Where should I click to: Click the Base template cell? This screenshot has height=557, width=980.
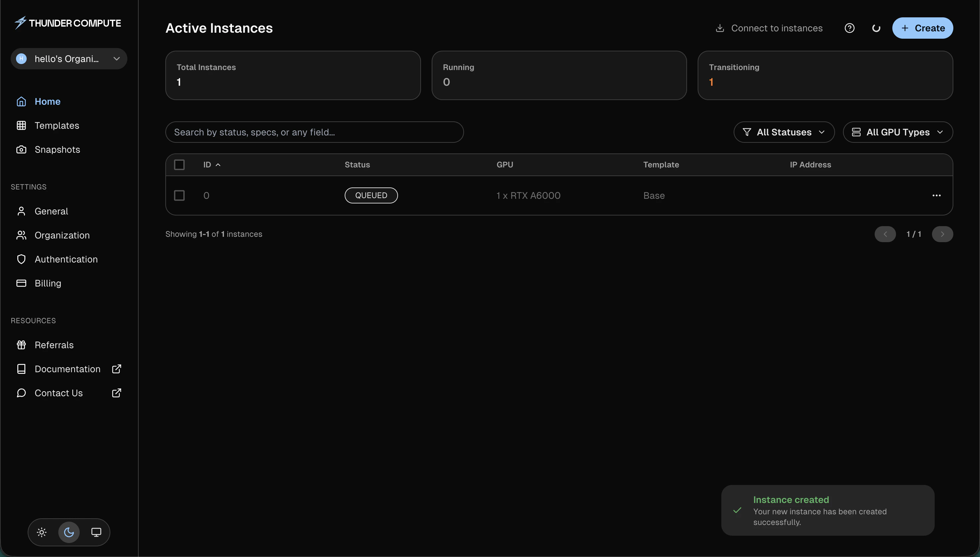point(654,195)
